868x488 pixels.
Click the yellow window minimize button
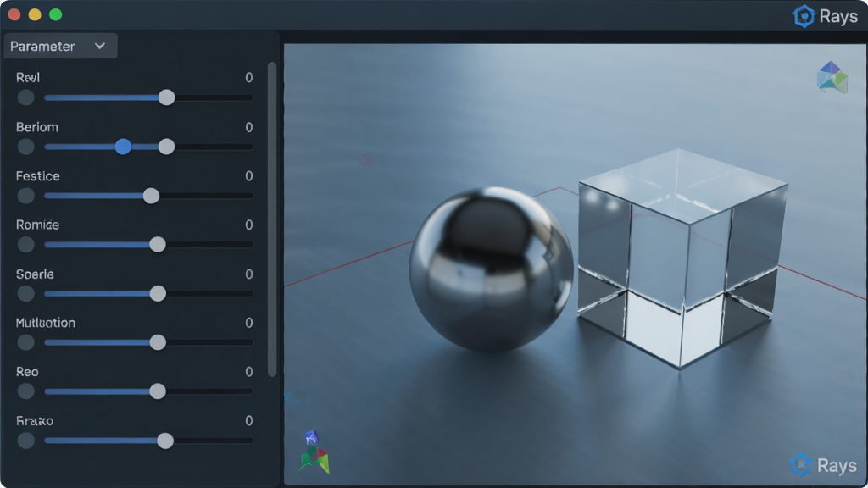35,15
